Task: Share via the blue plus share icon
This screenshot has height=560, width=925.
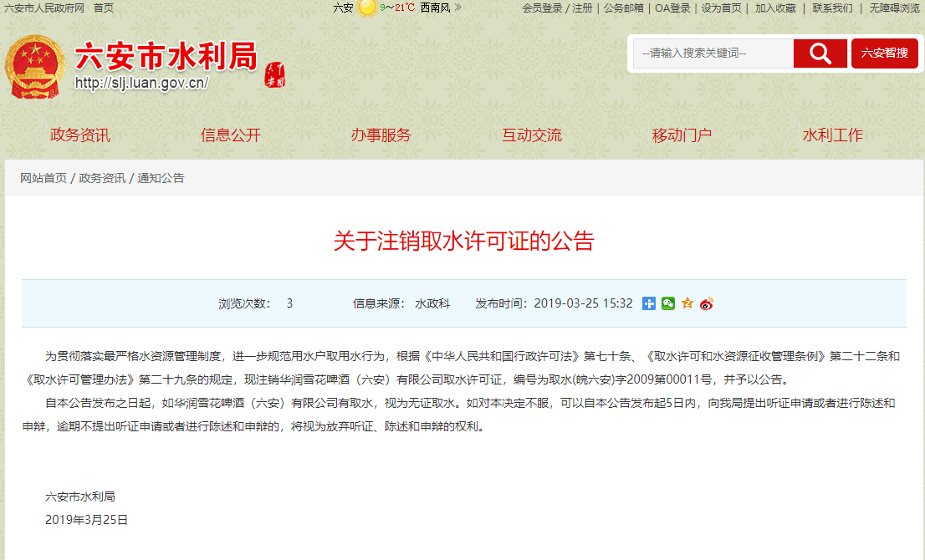Action: (x=649, y=303)
